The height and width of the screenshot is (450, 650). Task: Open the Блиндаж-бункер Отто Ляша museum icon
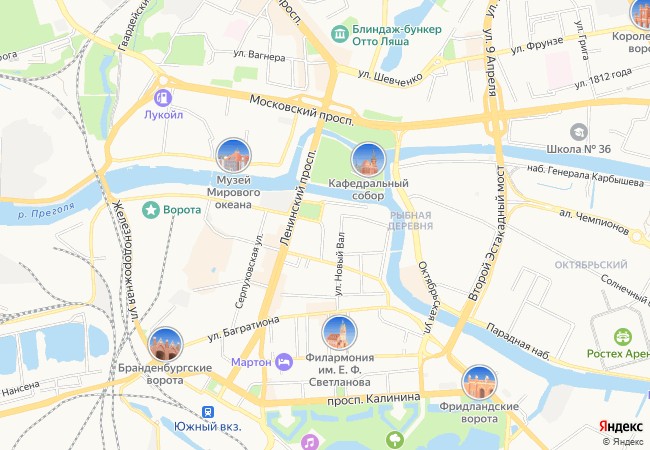click(x=340, y=34)
